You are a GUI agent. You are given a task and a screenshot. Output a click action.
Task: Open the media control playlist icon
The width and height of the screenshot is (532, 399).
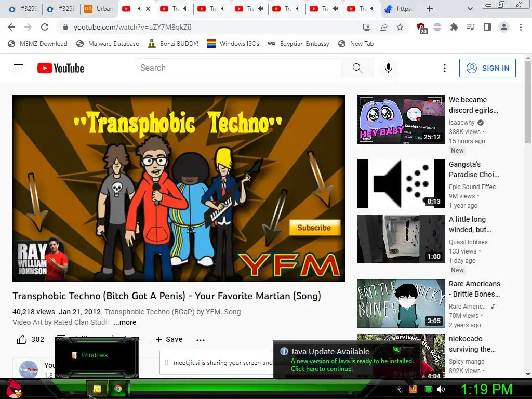471,27
